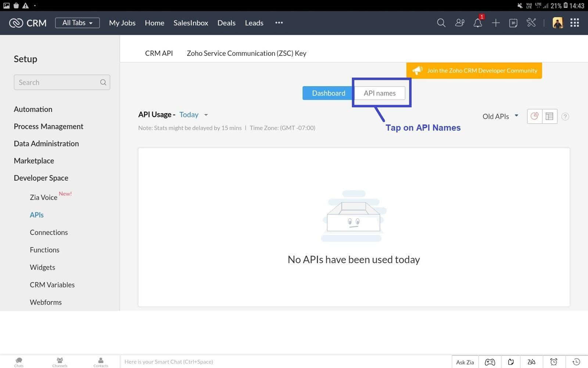Focus the Setup search field
This screenshot has height=368, width=588.
(62, 82)
